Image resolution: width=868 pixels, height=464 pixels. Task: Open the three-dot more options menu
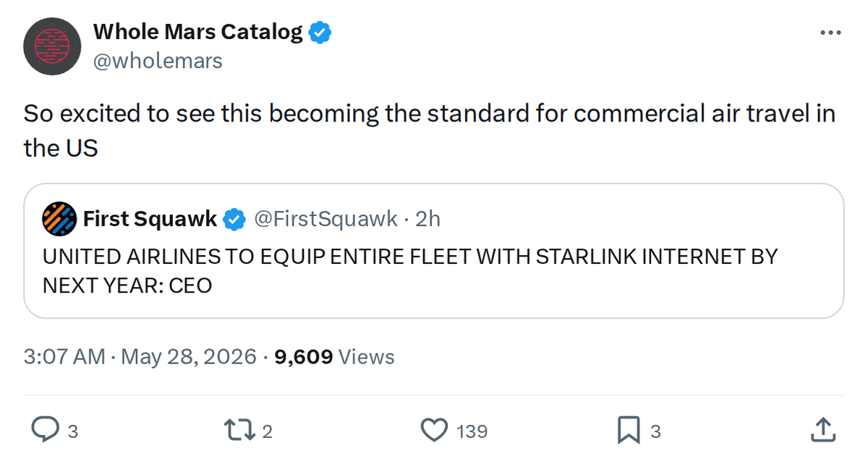pyautogui.click(x=830, y=33)
